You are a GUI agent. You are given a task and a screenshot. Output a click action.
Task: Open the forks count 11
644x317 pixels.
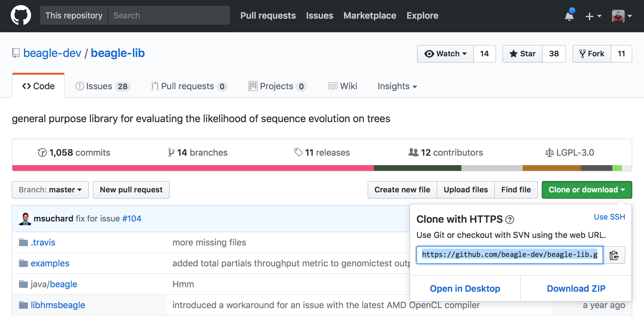[621, 54]
